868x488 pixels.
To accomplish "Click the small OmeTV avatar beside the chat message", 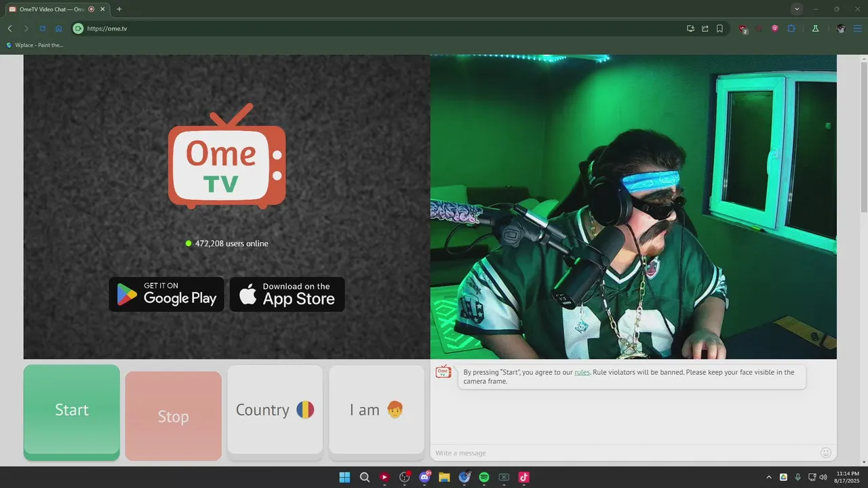I will coord(443,371).
